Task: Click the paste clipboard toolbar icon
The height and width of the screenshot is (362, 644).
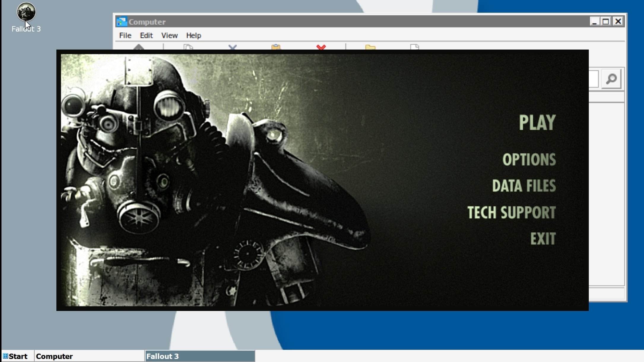Action: pyautogui.click(x=276, y=47)
